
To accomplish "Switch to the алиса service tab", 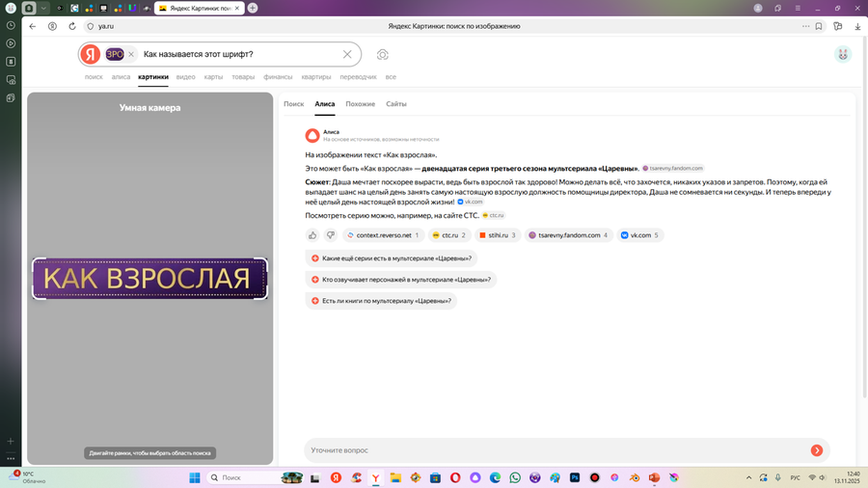I will coord(121,77).
